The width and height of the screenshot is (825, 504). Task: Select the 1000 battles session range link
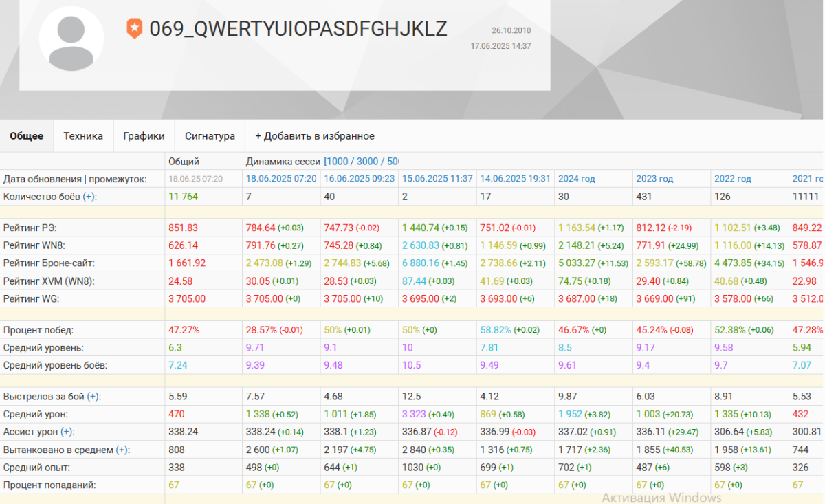[338, 162]
